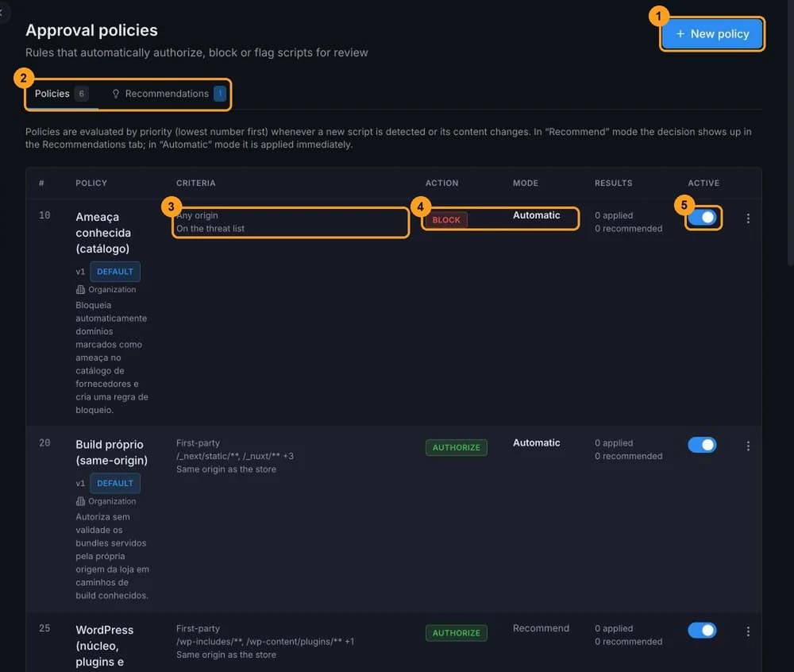
Task: Open the Recommendations tab
Action: 168,94
